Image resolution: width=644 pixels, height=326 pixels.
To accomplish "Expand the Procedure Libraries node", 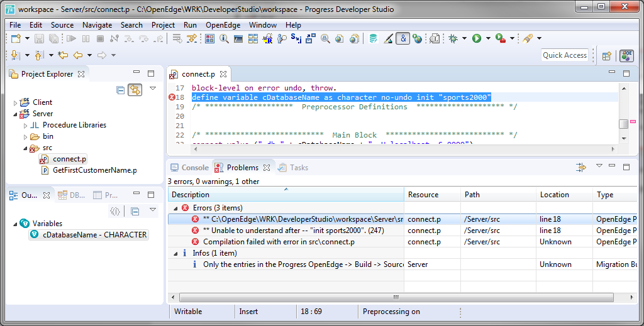I will [x=25, y=126].
